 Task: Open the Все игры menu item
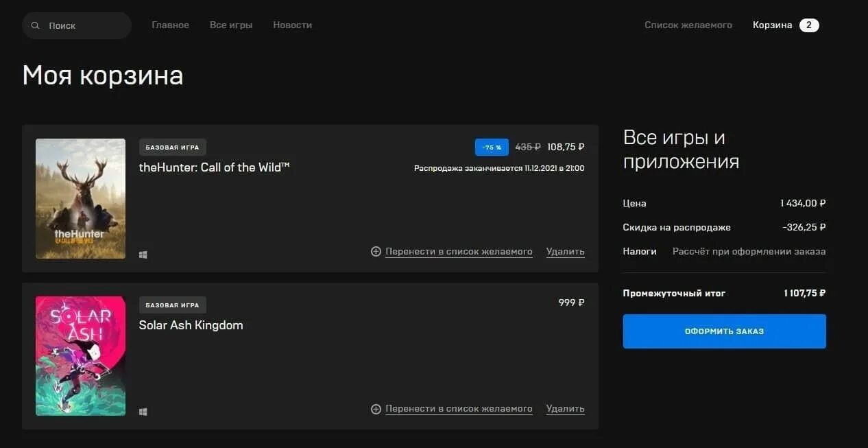click(231, 25)
